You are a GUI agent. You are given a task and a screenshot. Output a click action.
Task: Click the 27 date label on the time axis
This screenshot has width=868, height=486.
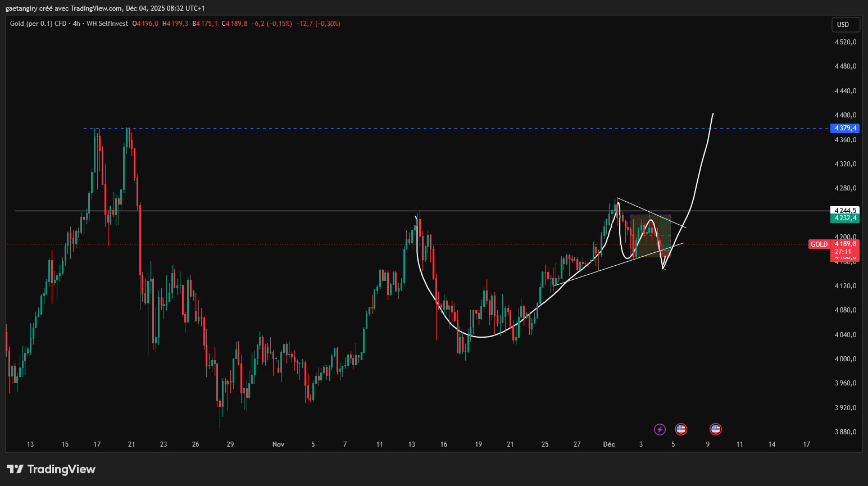(x=577, y=444)
